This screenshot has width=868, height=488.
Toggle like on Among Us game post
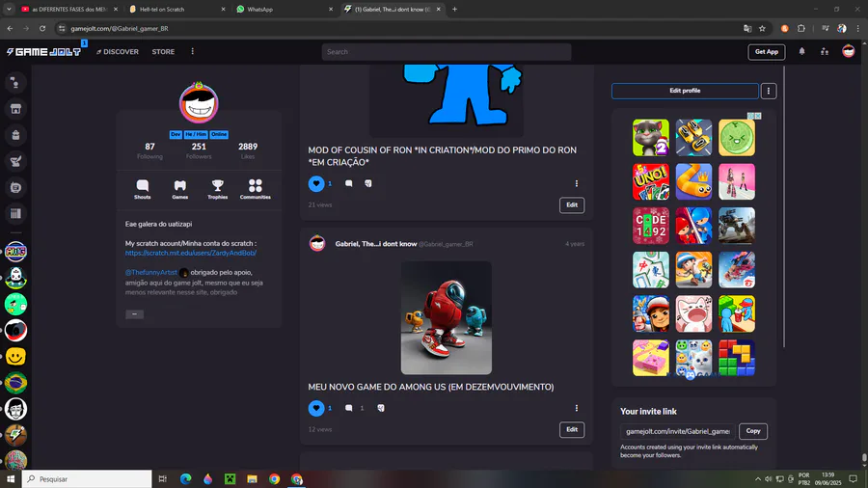[x=316, y=408]
